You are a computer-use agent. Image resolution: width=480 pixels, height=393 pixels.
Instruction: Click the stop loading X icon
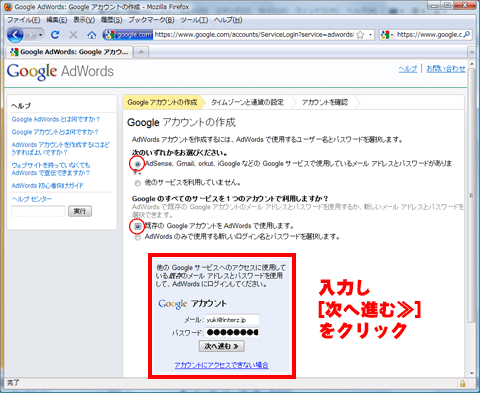tap(73, 35)
